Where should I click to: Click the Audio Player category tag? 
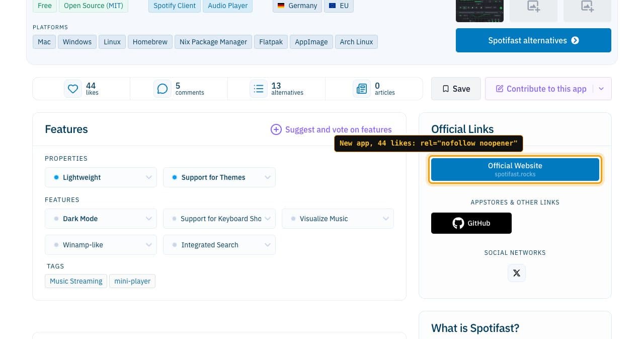[x=228, y=6]
